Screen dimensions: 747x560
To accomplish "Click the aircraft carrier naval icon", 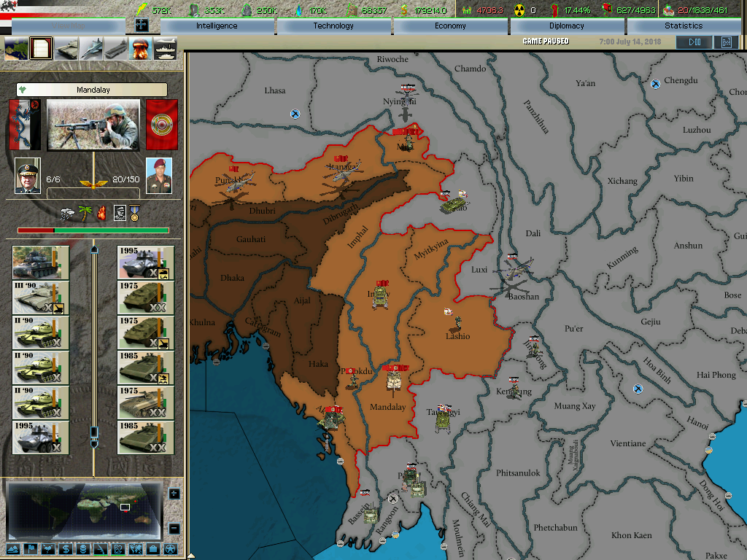I will [x=115, y=49].
